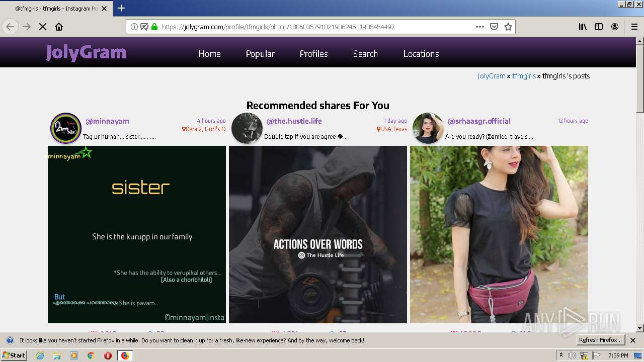Open the @the.hustle.life profile link
The image size is (644, 362).
pos(294,121)
